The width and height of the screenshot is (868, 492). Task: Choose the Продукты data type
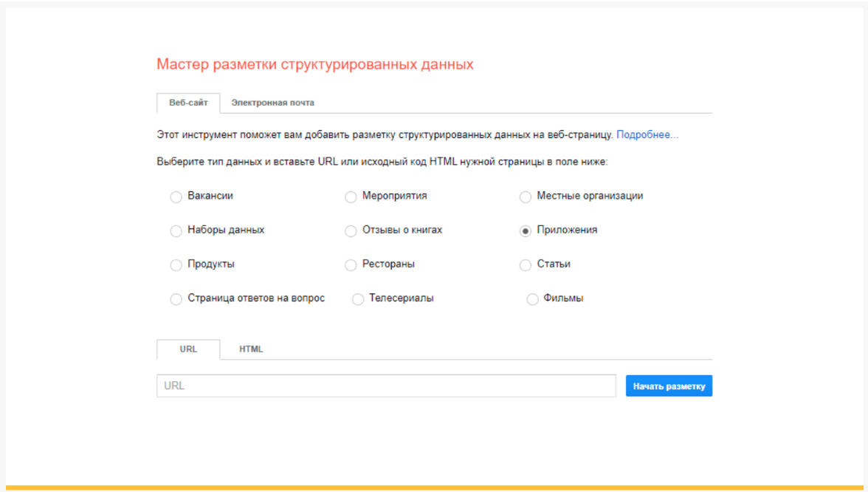coord(176,265)
